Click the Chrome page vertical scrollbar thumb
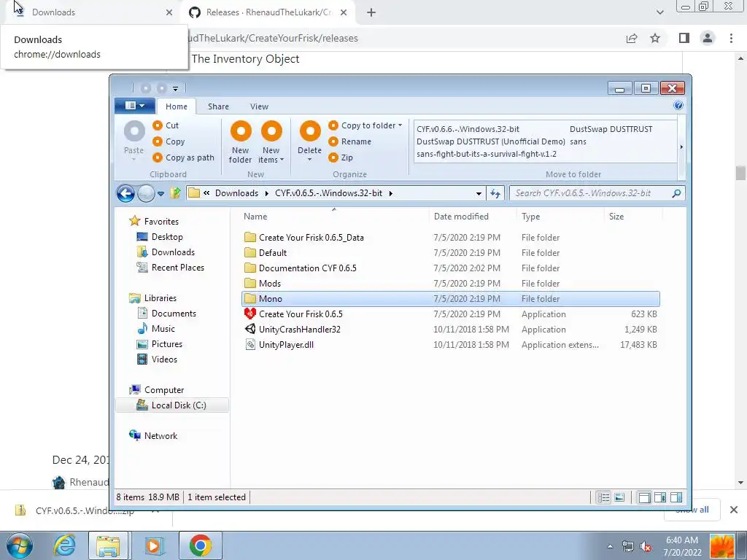 coord(740,174)
